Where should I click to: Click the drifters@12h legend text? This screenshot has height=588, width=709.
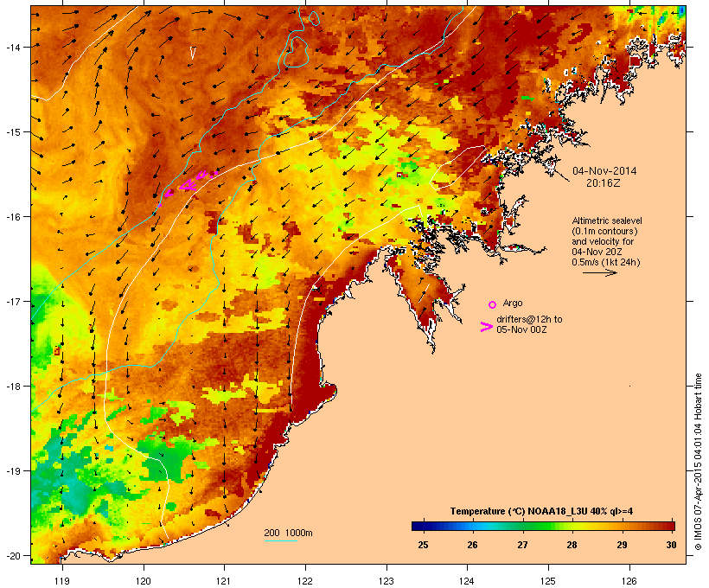pos(529,319)
